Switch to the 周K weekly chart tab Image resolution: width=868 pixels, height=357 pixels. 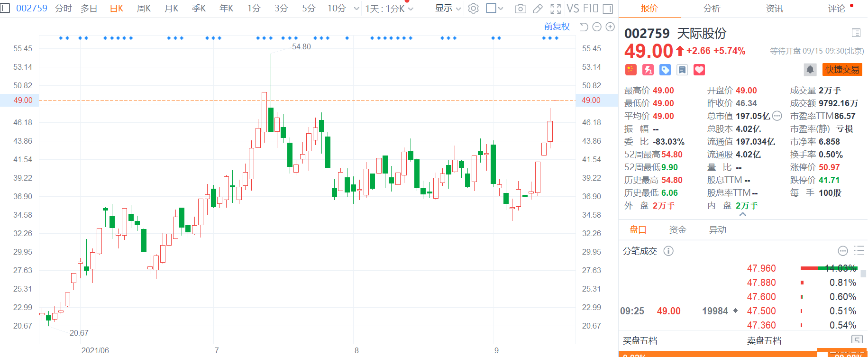[144, 9]
